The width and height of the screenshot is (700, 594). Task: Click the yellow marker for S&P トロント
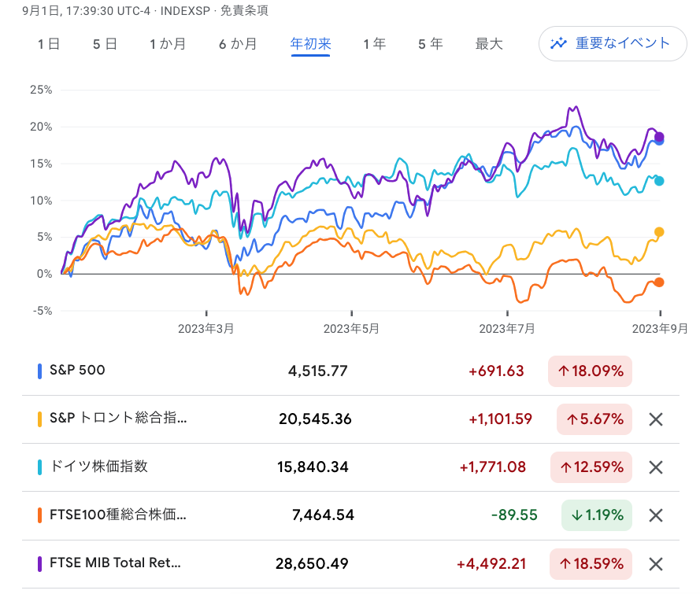(39, 419)
